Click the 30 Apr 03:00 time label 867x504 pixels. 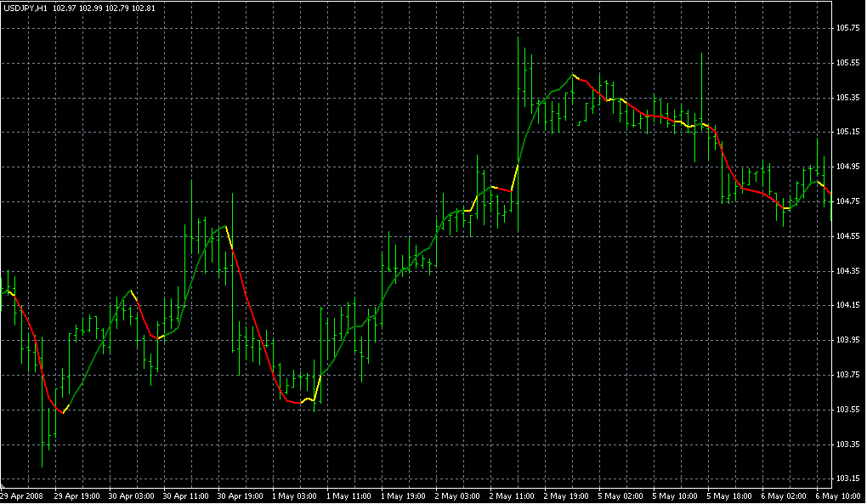[131, 496]
